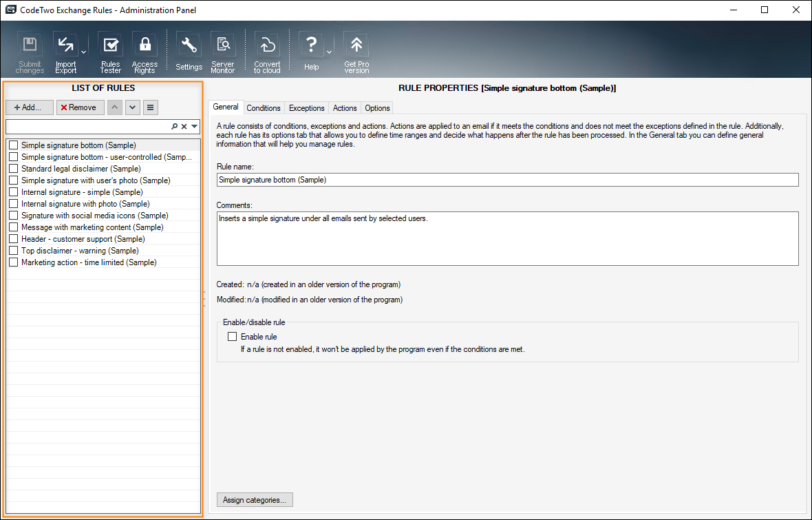This screenshot has height=520, width=812.
Task: Launch the Rules Tester
Action: click(110, 53)
